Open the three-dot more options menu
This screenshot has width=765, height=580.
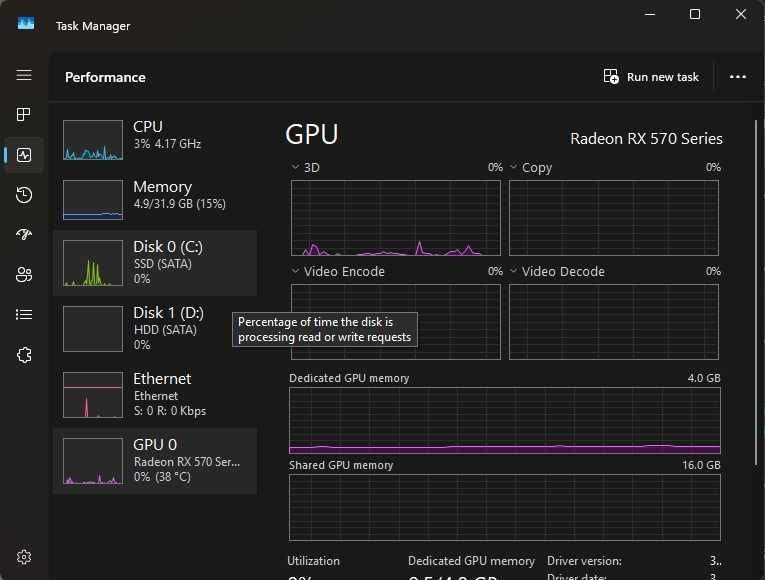(738, 77)
